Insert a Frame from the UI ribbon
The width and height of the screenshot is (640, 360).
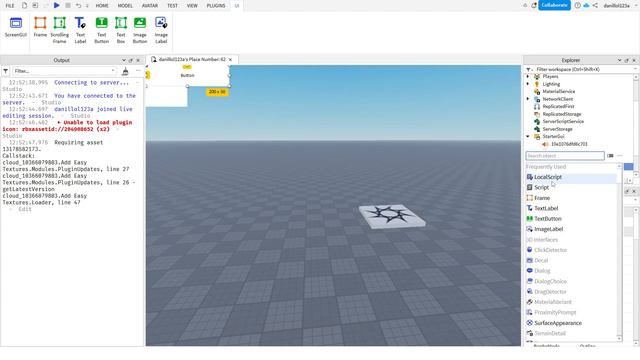40,27
